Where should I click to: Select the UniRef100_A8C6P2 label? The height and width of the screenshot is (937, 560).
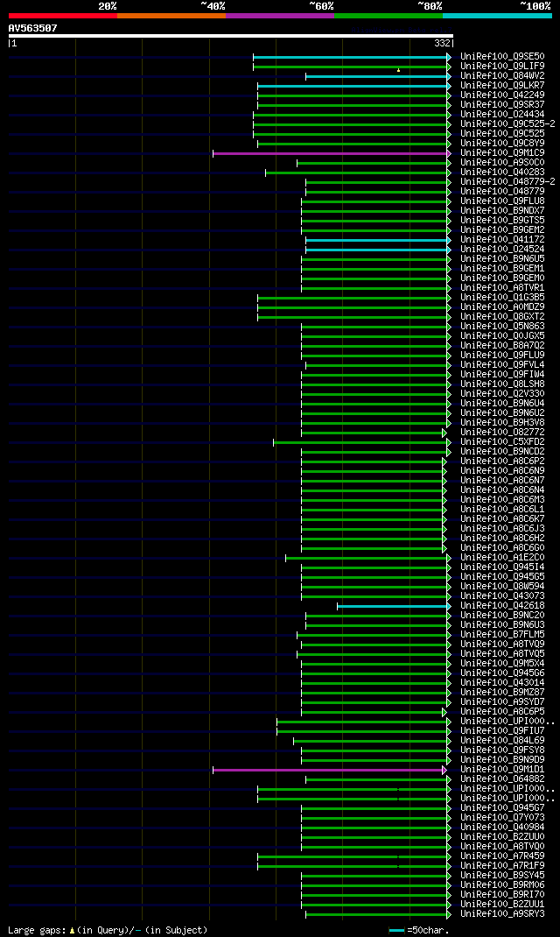502,461
